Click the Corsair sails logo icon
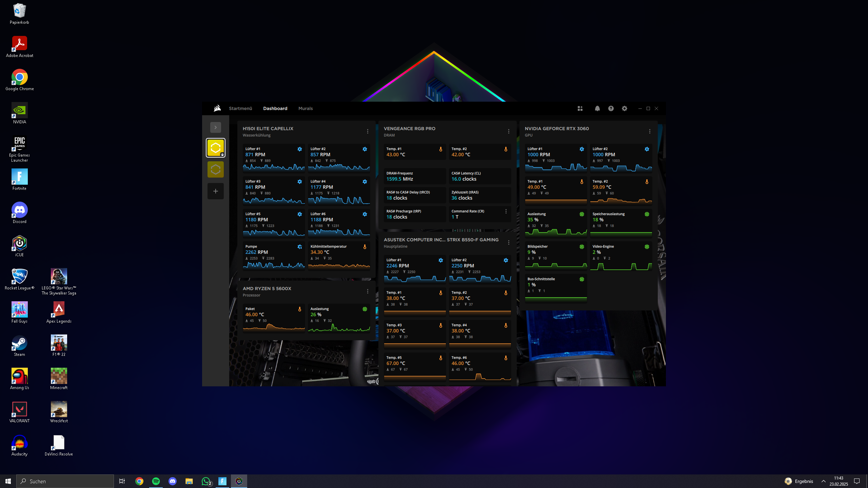Viewport: 868px width, 488px height. coord(217,108)
